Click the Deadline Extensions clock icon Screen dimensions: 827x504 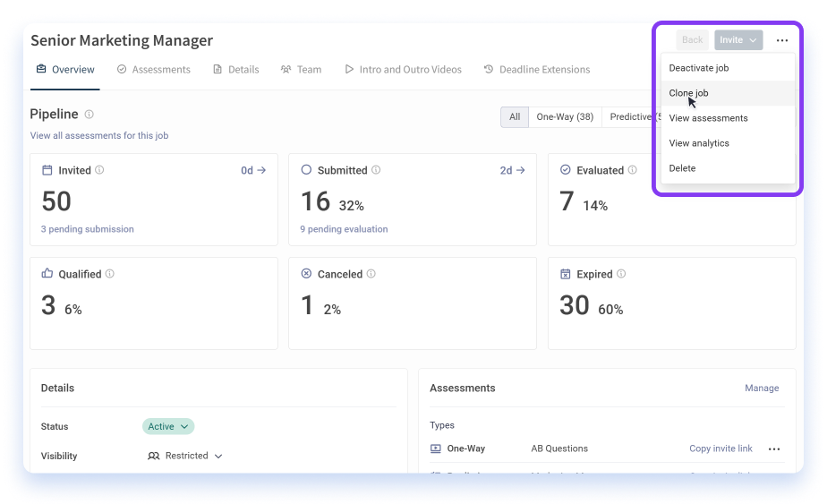click(489, 69)
